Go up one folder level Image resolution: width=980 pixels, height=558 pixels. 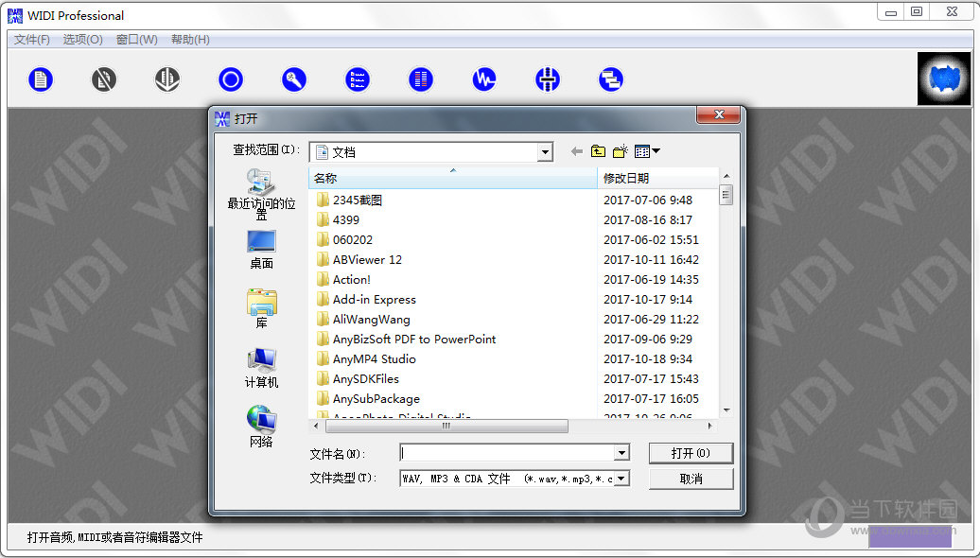coord(598,151)
